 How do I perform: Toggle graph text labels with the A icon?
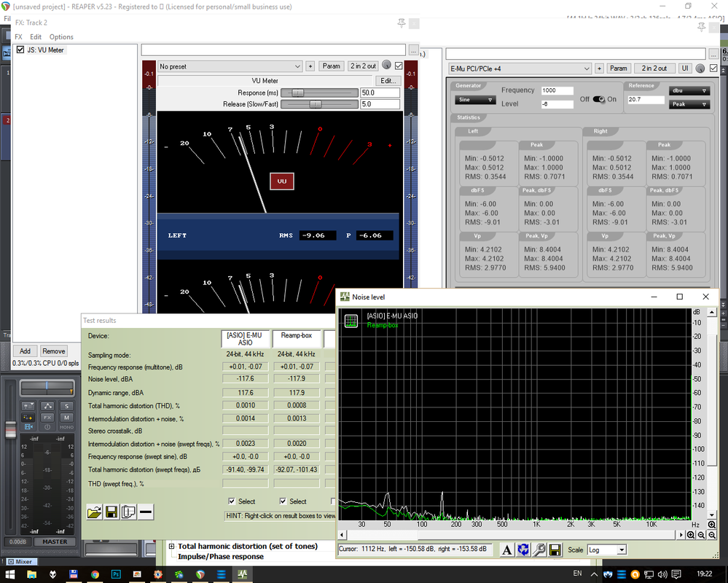pos(507,550)
